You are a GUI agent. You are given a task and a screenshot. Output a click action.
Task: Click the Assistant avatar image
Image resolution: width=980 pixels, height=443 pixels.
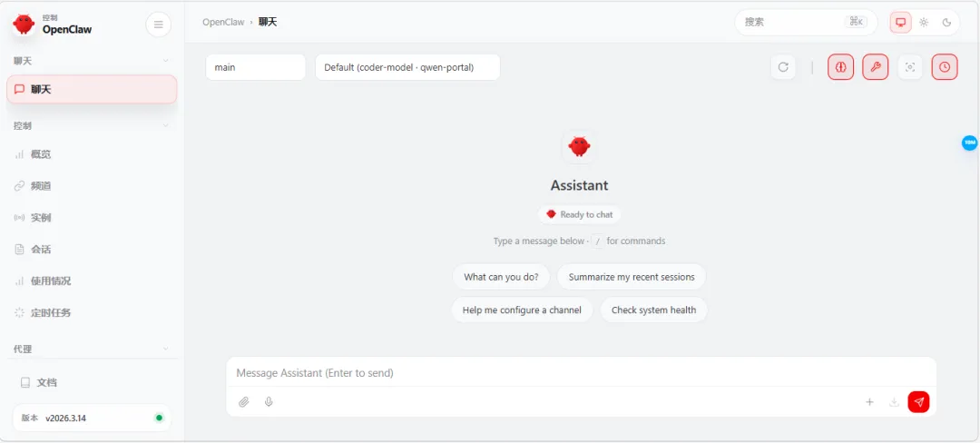(x=579, y=147)
